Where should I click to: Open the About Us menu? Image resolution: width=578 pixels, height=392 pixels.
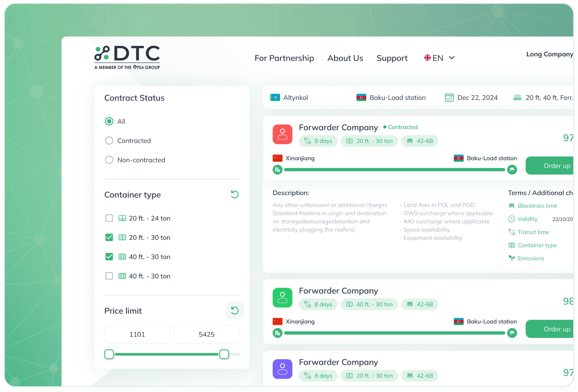[x=345, y=58]
